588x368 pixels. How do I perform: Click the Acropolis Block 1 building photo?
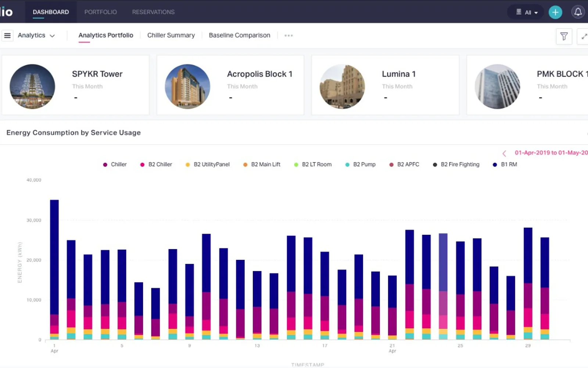coord(187,86)
